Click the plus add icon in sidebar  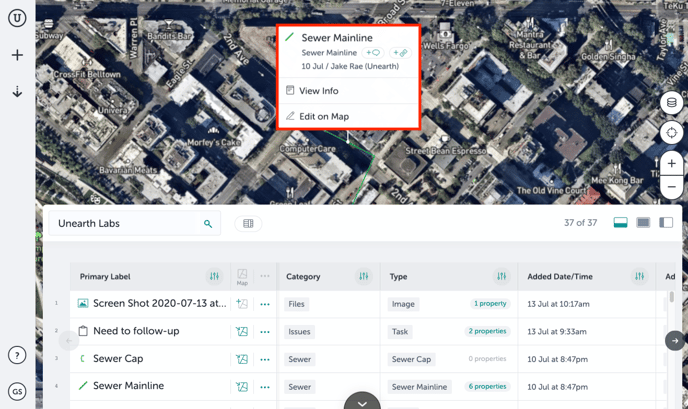point(17,55)
